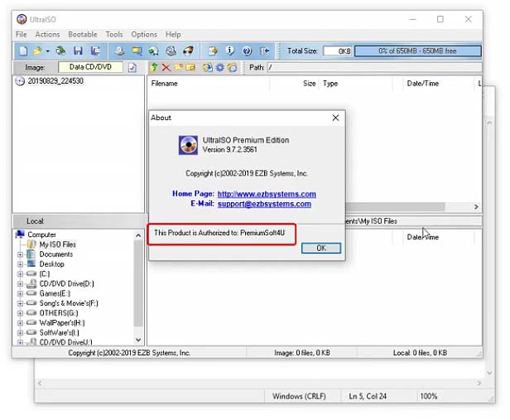Click the 100% zoom in Notepad status bar
The image size is (510, 420).
pyautogui.click(x=428, y=396)
